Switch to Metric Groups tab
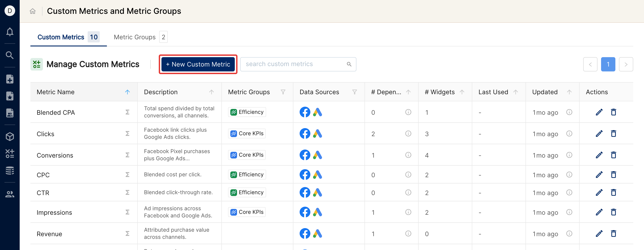644x250 pixels. coord(140,37)
